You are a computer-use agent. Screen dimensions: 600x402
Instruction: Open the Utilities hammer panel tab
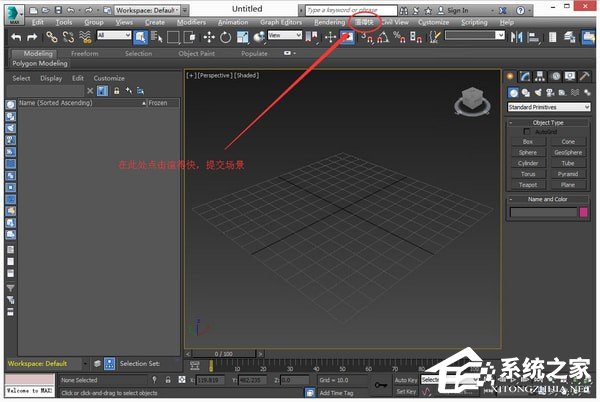(584, 76)
